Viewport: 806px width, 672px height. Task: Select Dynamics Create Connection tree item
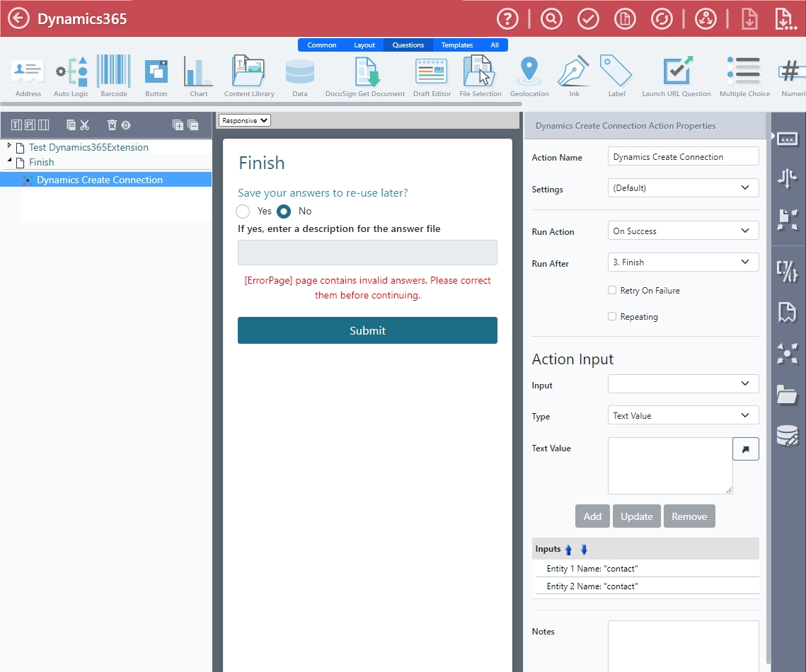click(106, 180)
